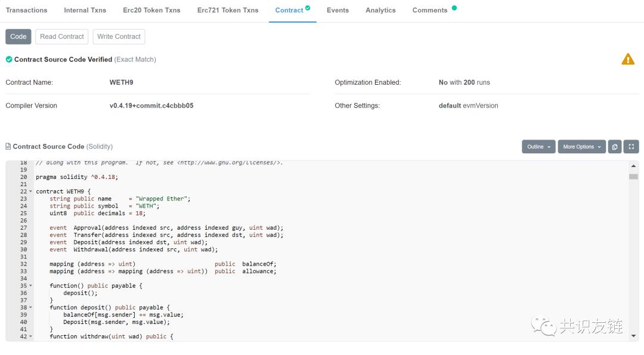
Task: Click the 'Wrapped Ether' string in code
Action: click(162, 199)
